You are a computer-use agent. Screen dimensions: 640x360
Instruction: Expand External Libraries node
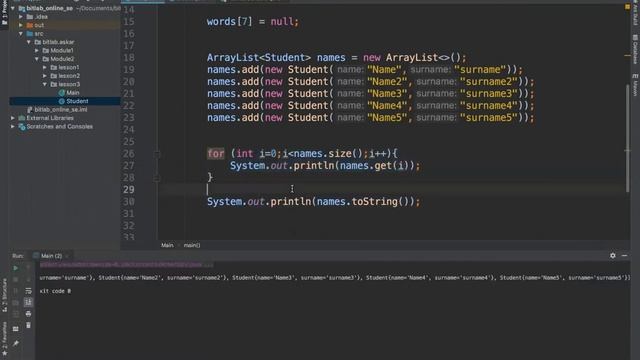click(13, 118)
